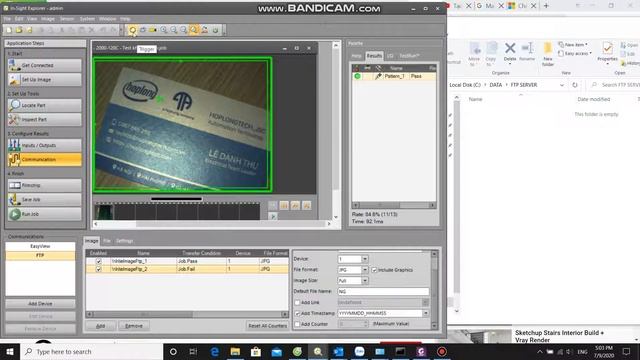
Task: Toggle the Add Timestamp checkbox
Action: 298,313
